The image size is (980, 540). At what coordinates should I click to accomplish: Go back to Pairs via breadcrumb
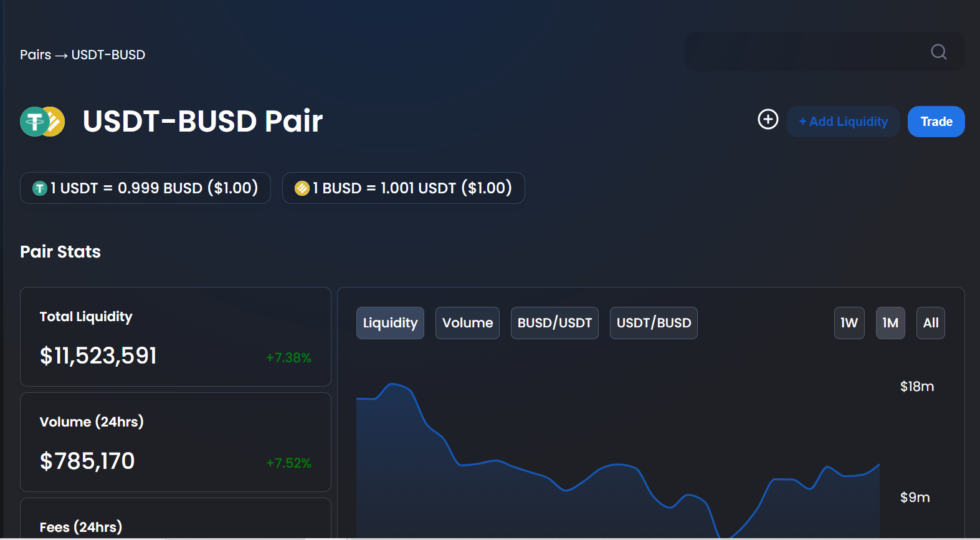36,55
